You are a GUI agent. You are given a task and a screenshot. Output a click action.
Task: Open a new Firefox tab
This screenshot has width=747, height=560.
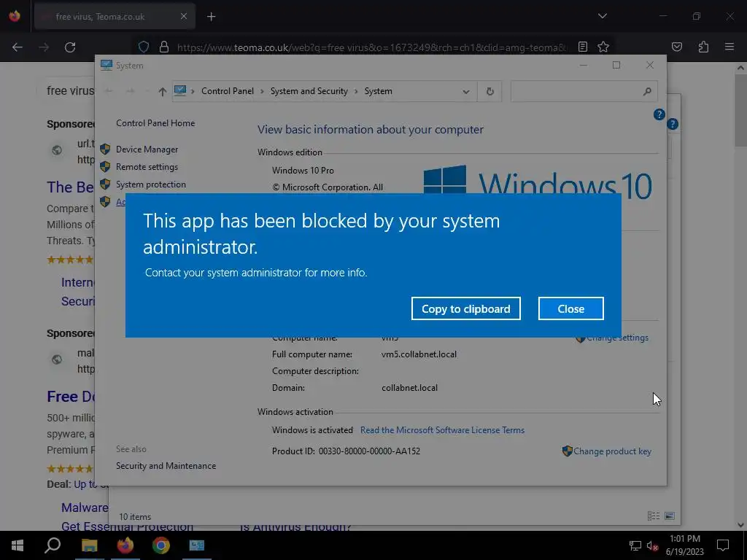tap(211, 17)
